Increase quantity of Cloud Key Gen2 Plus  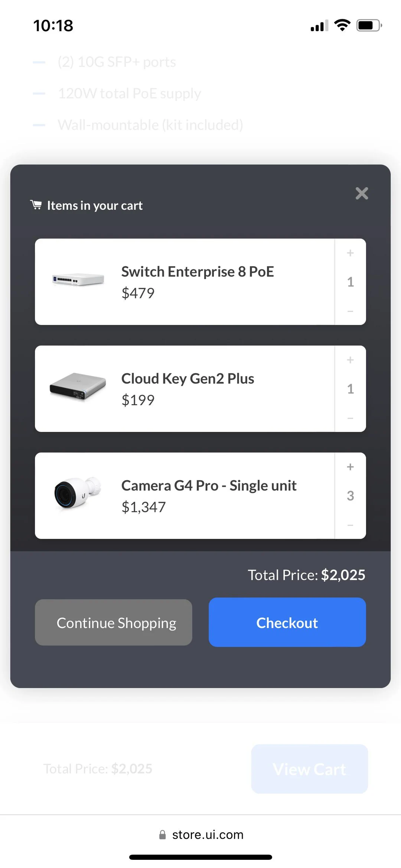pos(350,360)
